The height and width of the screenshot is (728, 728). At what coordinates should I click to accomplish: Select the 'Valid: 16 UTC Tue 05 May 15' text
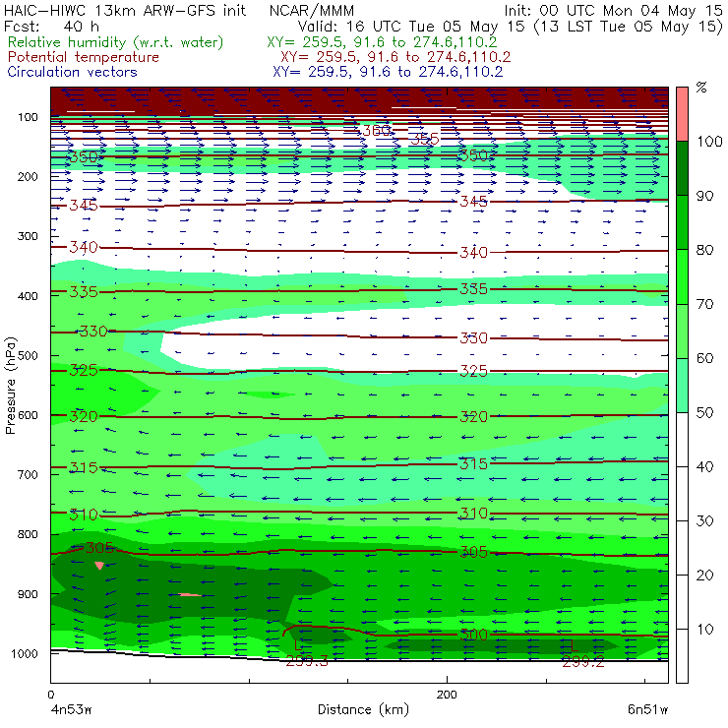[411, 27]
